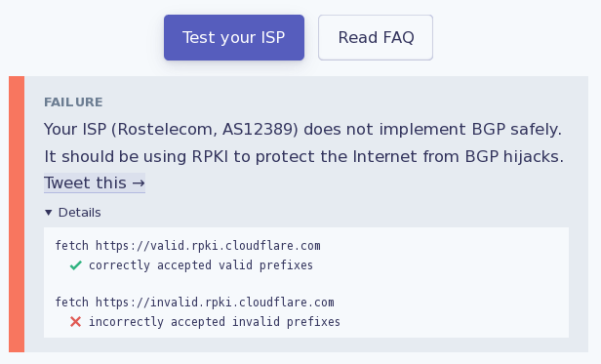Click the FAILURE heading label
This screenshot has width=601, height=364.
tap(73, 102)
